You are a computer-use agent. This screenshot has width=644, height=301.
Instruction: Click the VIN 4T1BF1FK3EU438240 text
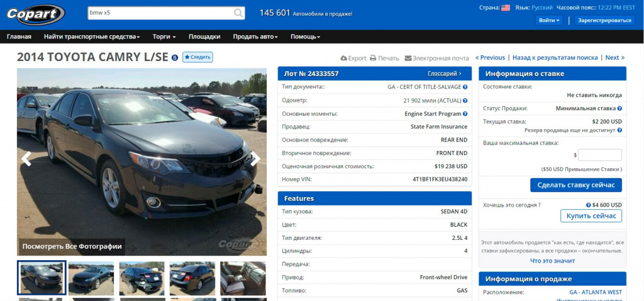440,179
